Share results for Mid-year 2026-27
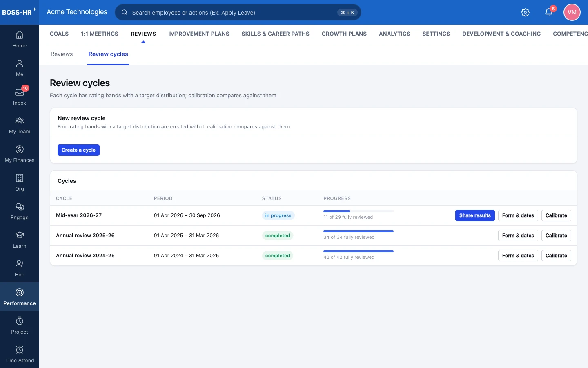 (475, 215)
